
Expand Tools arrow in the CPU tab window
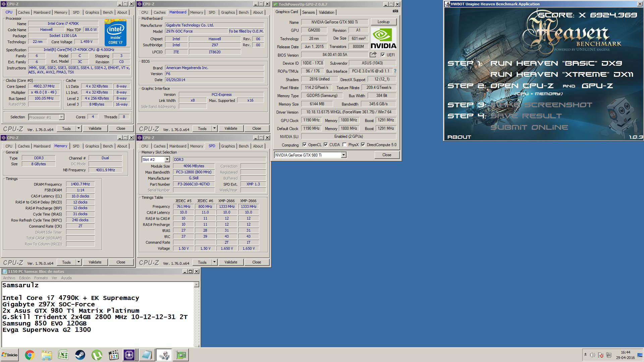[x=78, y=128]
